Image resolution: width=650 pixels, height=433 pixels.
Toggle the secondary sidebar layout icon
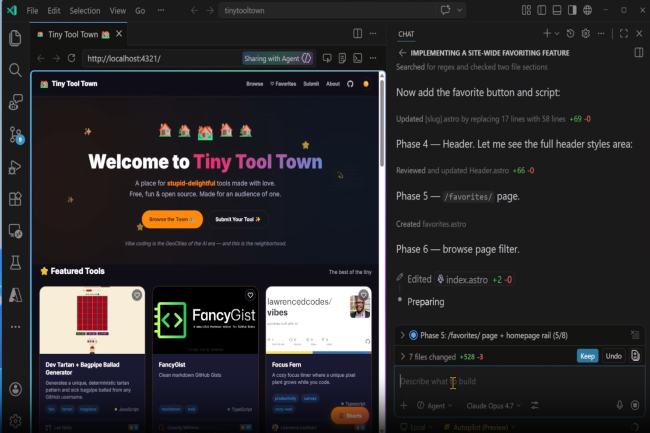[639, 52]
